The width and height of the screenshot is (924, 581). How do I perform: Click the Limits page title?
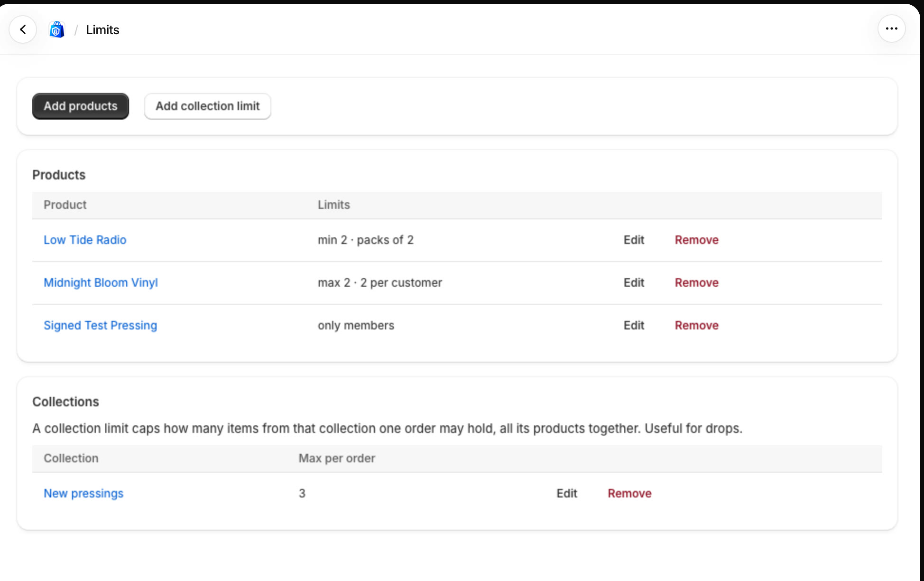(102, 29)
